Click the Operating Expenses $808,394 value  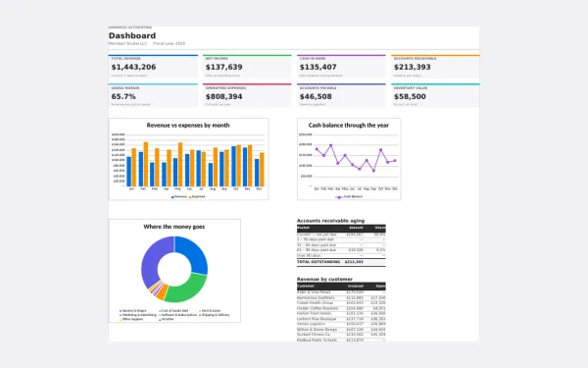pos(223,96)
